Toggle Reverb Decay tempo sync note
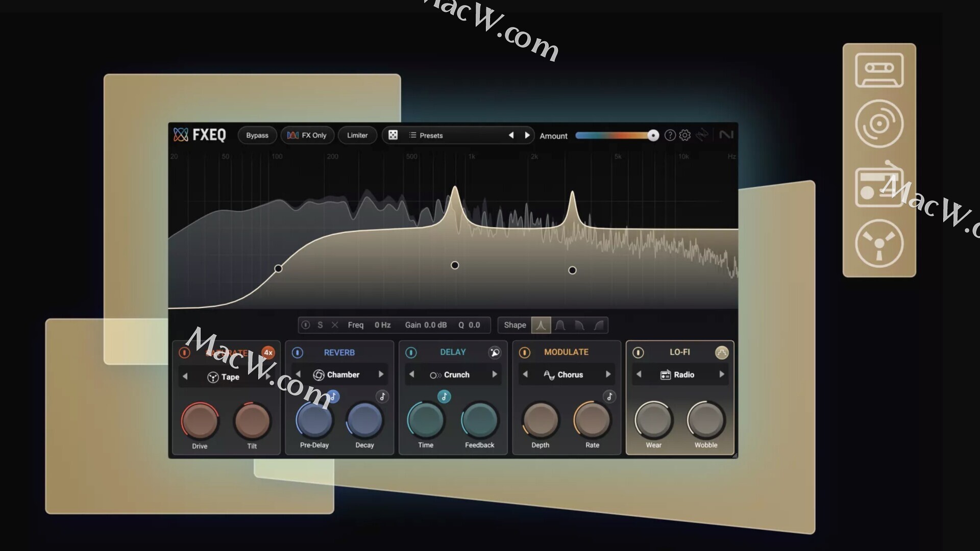The image size is (980, 551). pyautogui.click(x=382, y=396)
